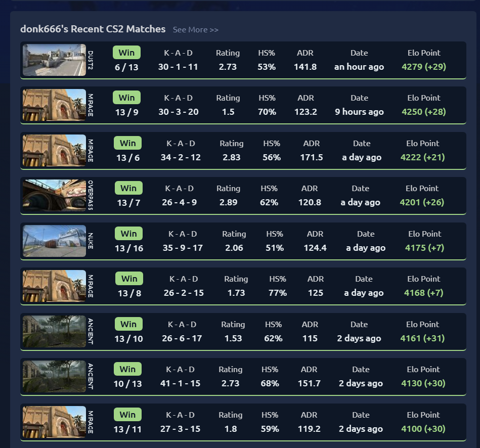Image resolution: width=480 pixels, height=448 pixels.
Task: Select the vertical DUST2 map label
Action: coord(91,60)
